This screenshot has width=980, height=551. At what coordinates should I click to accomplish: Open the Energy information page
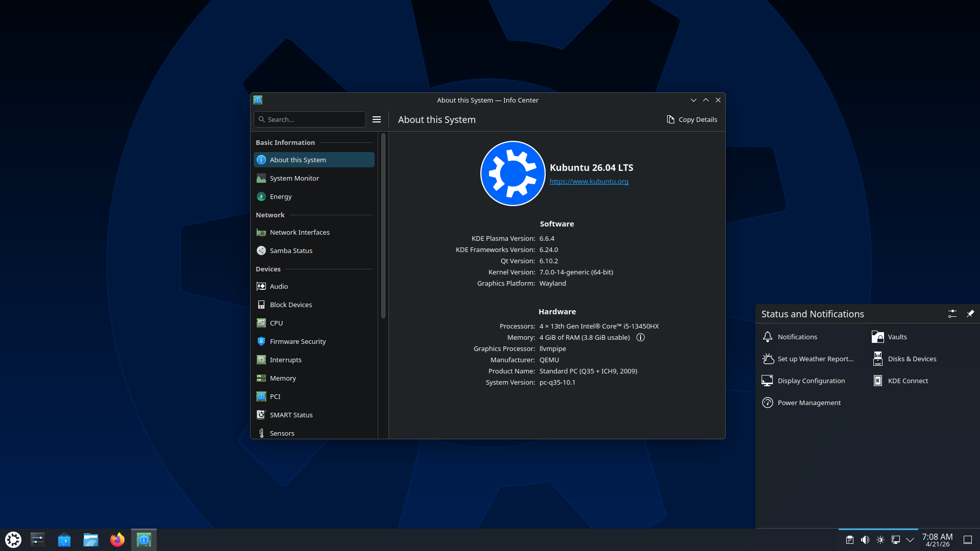280,196
